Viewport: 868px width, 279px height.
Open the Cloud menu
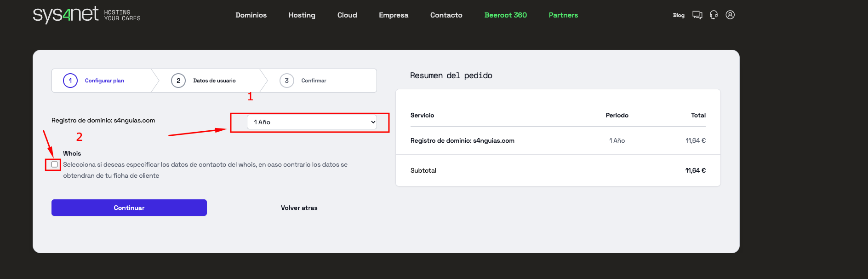pyautogui.click(x=347, y=15)
